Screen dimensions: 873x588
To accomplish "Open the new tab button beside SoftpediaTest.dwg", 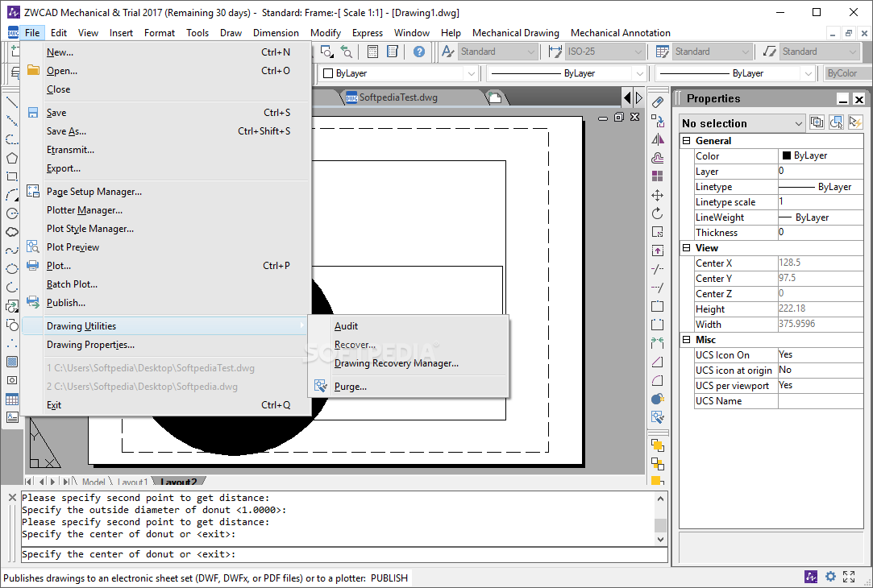I will (x=495, y=98).
